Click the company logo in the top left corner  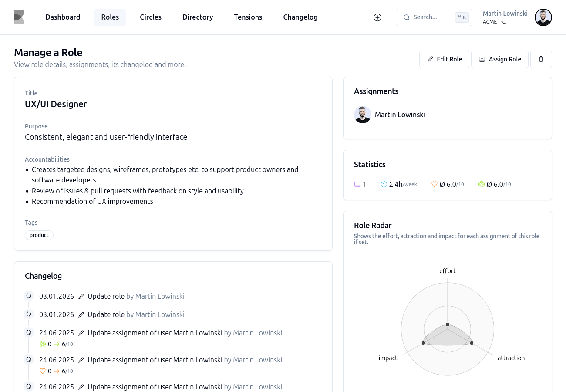[x=19, y=17]
